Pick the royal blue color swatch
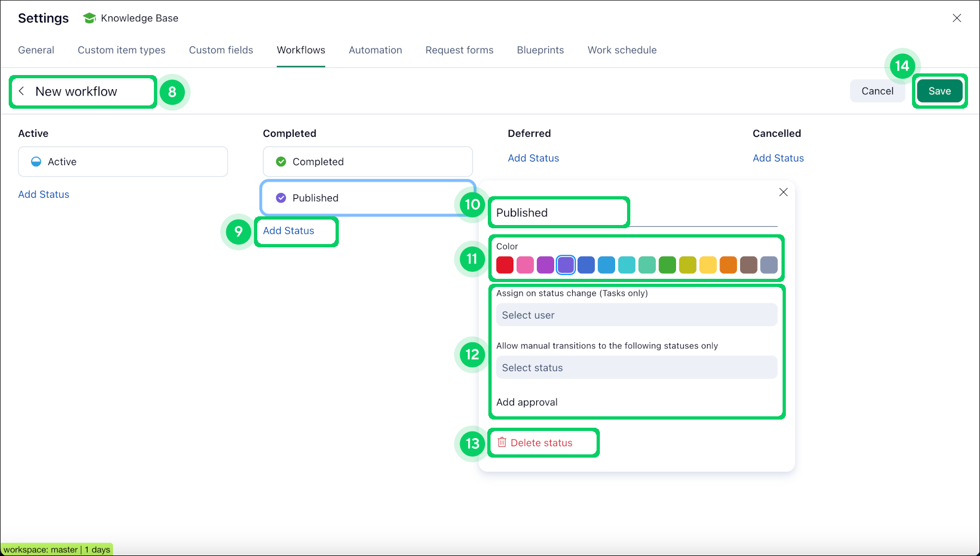This screenshot has width=980, height=556. (x=586, y=265)
